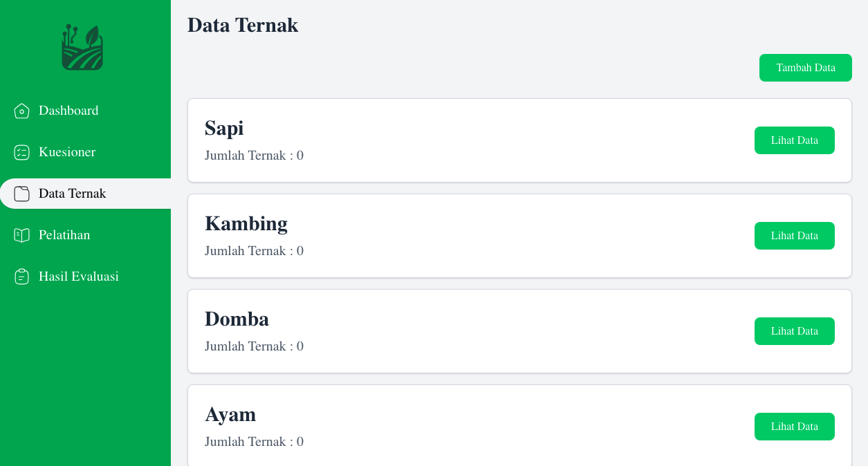This screenshot has height=466, width=868.
Task: Click Lihat Data for Kambing
Action: 794,236
